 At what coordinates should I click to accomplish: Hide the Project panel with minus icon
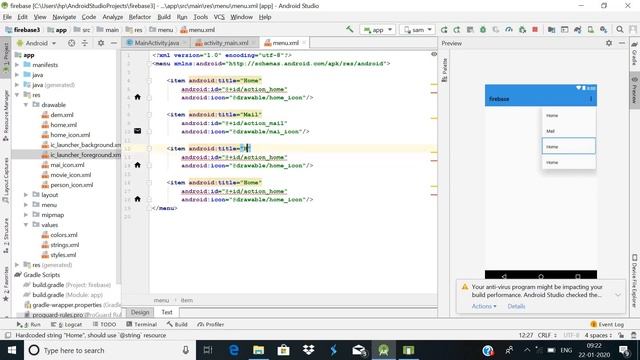(114, 43)
